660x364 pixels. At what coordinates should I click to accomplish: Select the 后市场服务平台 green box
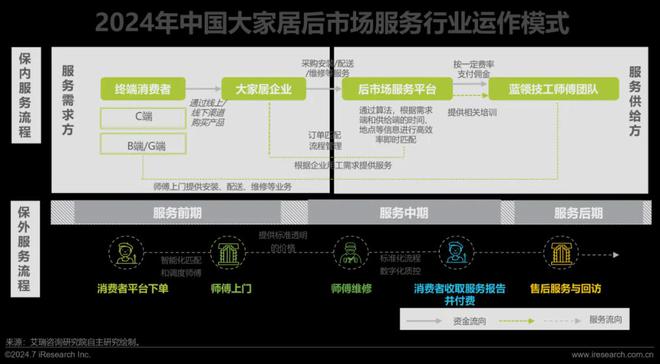coord(397,89)
